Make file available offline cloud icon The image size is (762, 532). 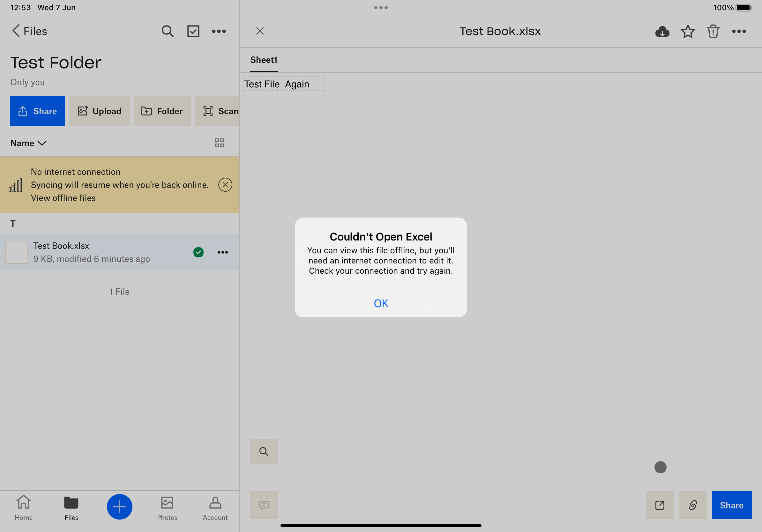point(662,32)
